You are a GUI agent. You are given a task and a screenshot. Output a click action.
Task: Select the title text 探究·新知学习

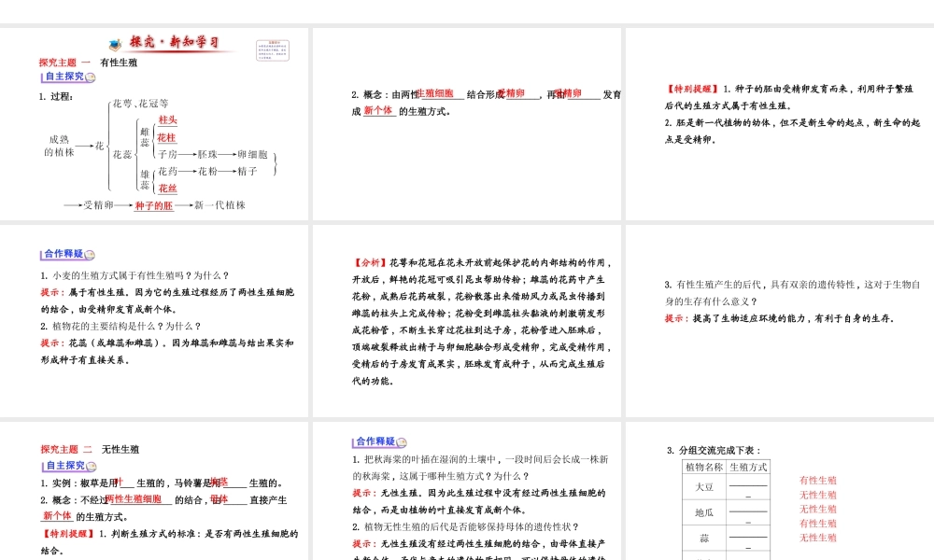(x=175, y=42)
